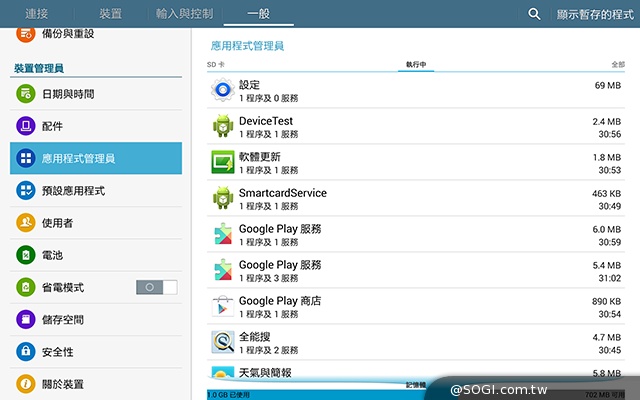Tap the 463 KB size value
This screenshot has height=400, width=640.
(x=606, y=193)
